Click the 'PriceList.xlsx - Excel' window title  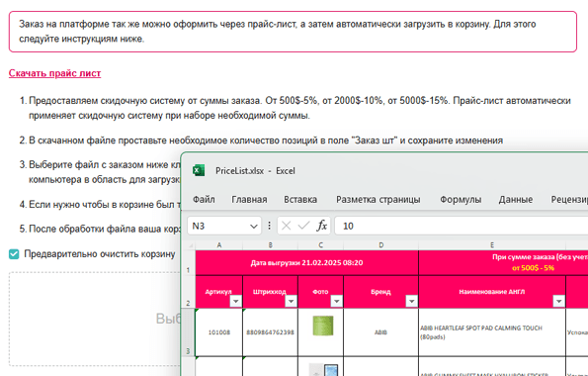(255, 171)
